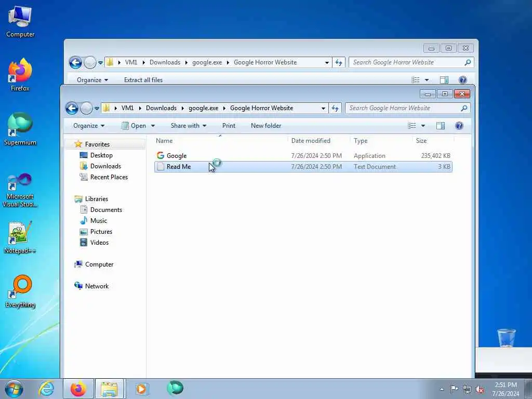Select Network in the navigation pane

pyautogui.click(x=97, y=286)
